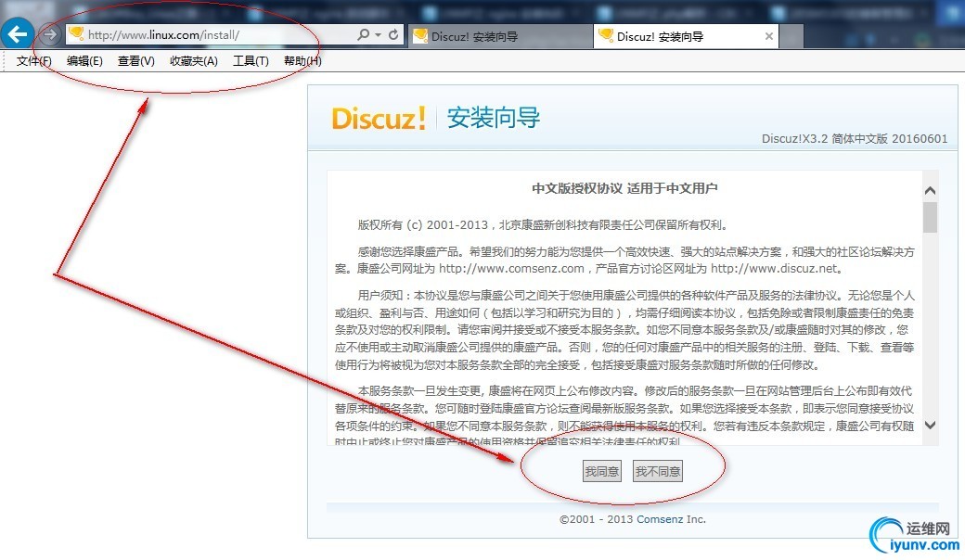Open the 编辑(E) menu
Screen dimensions: 965x560
[84, 61]
